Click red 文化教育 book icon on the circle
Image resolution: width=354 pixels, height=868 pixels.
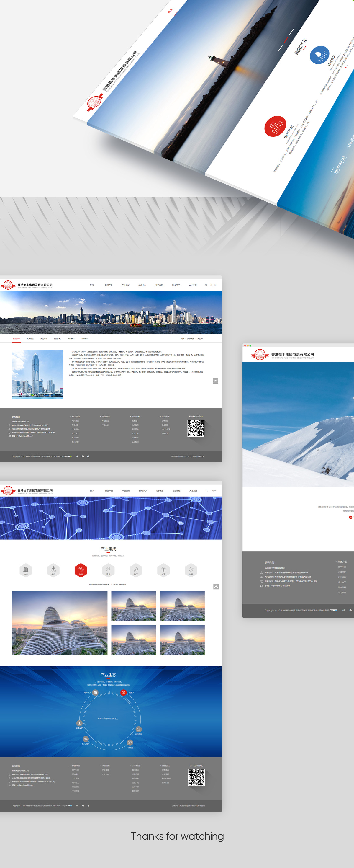click(124, 692)
